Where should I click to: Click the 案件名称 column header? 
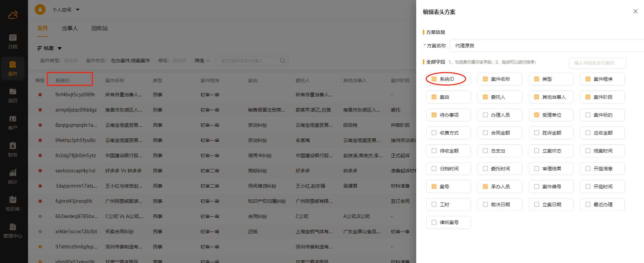click(115, 80)
